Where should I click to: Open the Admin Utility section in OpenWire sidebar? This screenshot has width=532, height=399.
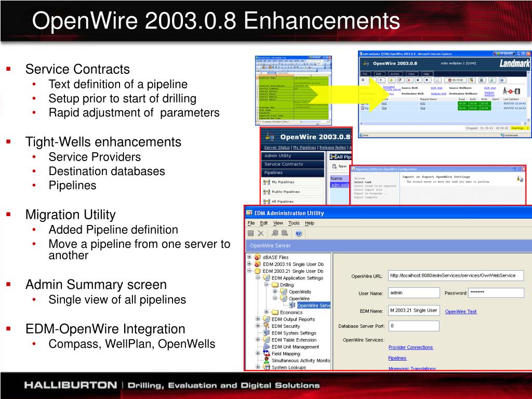pyautogui.click(x=293, y=156)
